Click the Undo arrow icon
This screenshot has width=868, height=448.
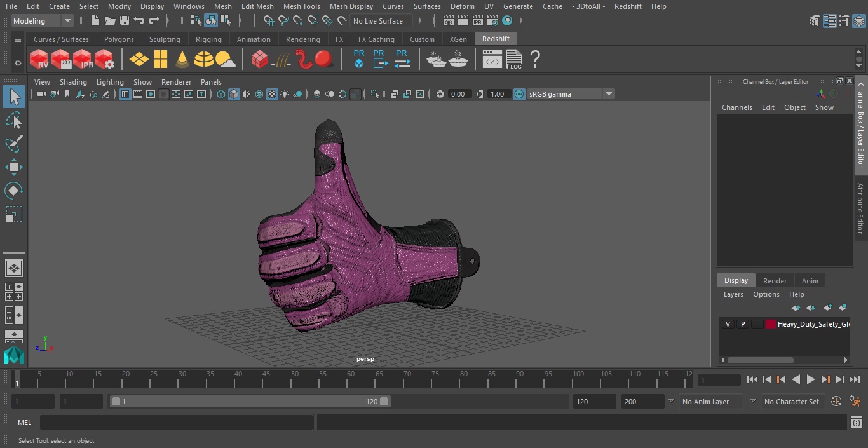pos(139,21)
